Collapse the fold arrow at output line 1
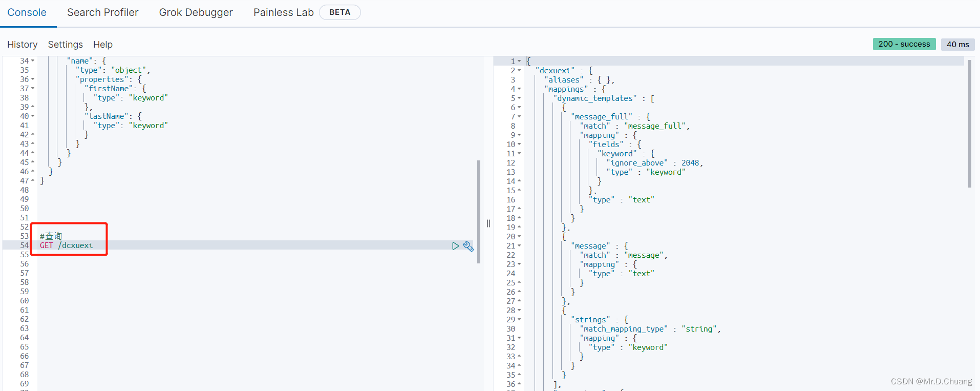This screenshot has height=391, width=980. tap(519, 61)
